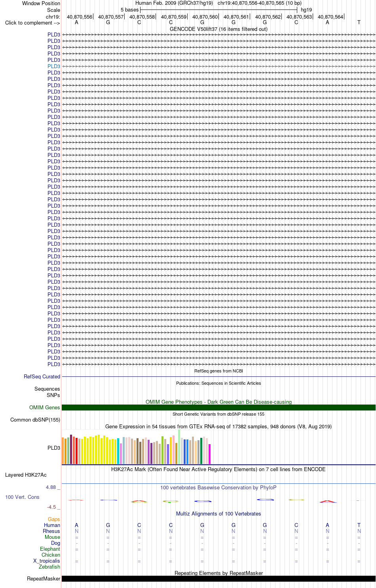The width and height of the screenshot is (376, 588).
Task: Open 'Short Genetic Variants from dbSNP release 155' title
Action: [x=218, y=414]
